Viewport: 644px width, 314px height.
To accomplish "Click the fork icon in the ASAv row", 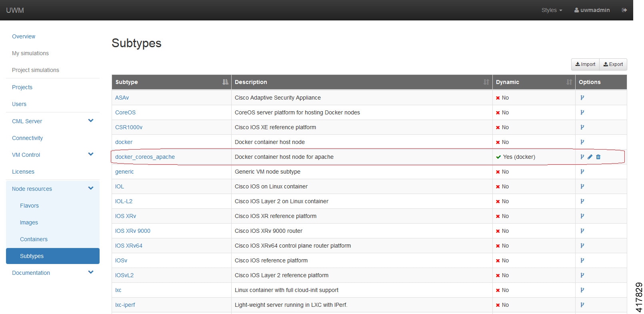I will (582, 98).
